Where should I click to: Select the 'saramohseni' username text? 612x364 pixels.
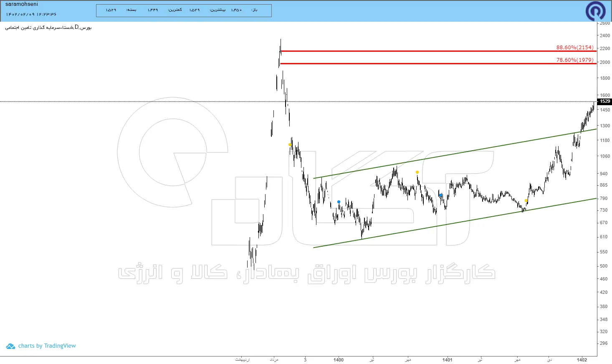(x=22, y=4)
